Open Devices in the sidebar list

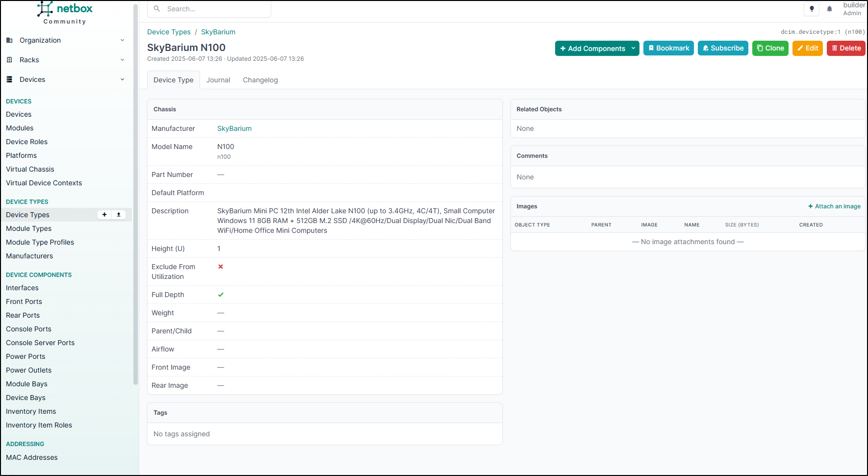click(19, 114)
